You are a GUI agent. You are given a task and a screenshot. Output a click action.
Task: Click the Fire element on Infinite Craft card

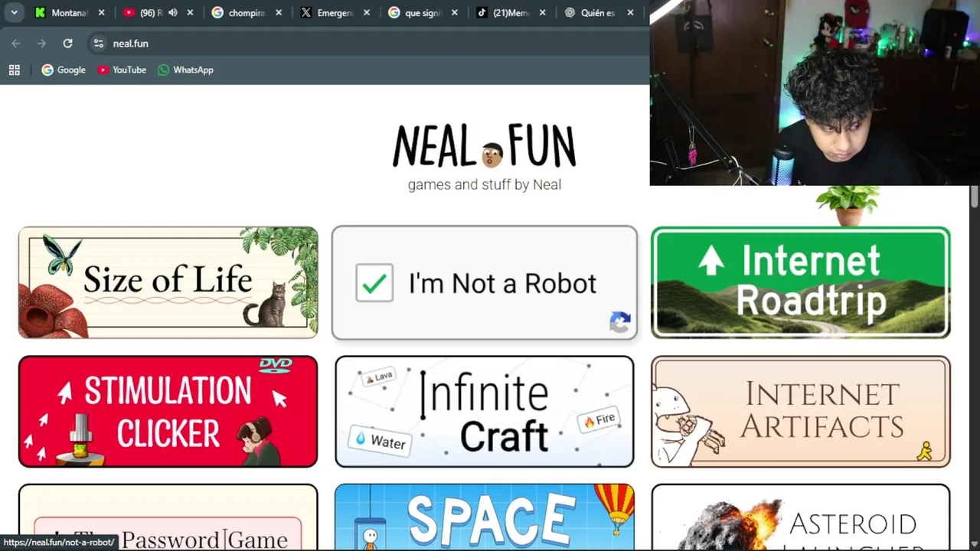click(x=600, y=419)
